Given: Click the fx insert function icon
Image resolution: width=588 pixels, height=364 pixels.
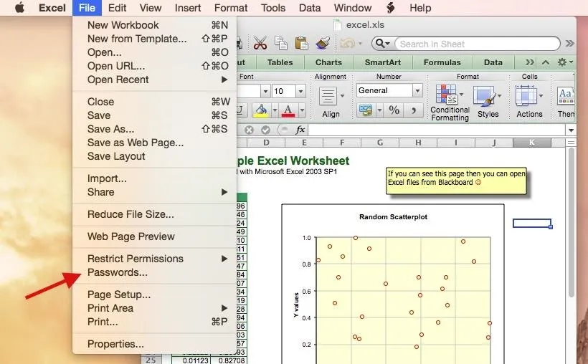Looking at the screenshot, I should (300, 130).
